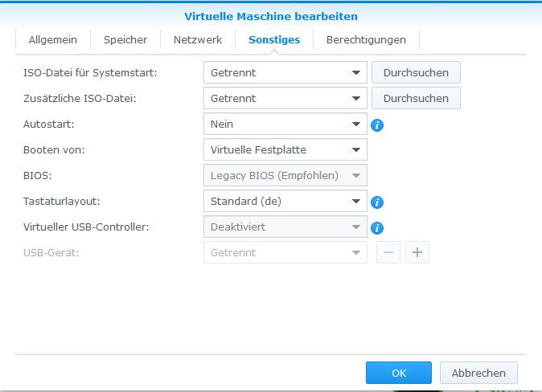
Task: Expand the Booten von dropdown
Action: 285,150
